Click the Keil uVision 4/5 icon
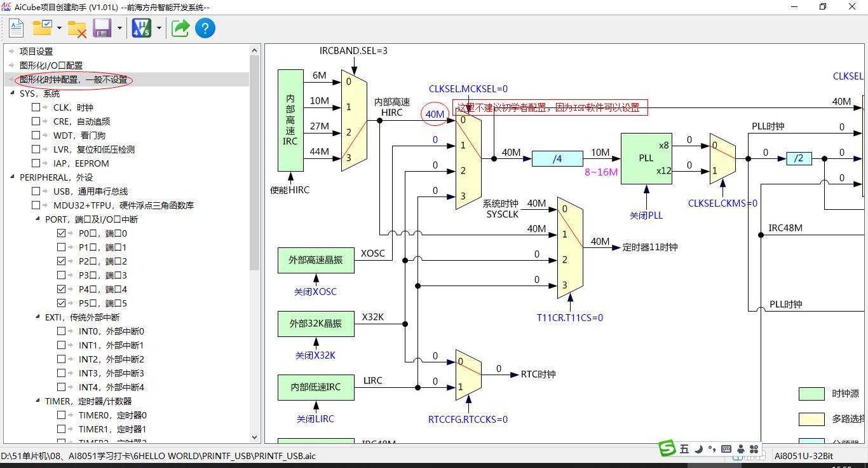This screenshot has height=468, width=868. point(141,28)
